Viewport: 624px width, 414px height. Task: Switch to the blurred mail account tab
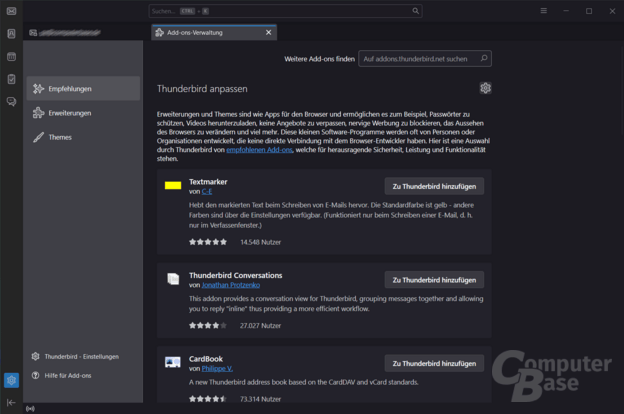click(65, 33)
